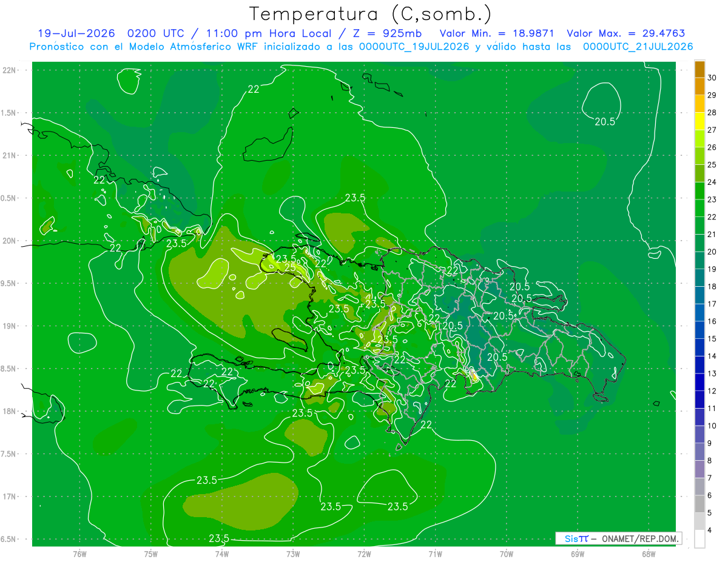Screen dimensions: 728x562
Task: Pick the yellow colorbar segment between 27 and 28
Action: 699,121
